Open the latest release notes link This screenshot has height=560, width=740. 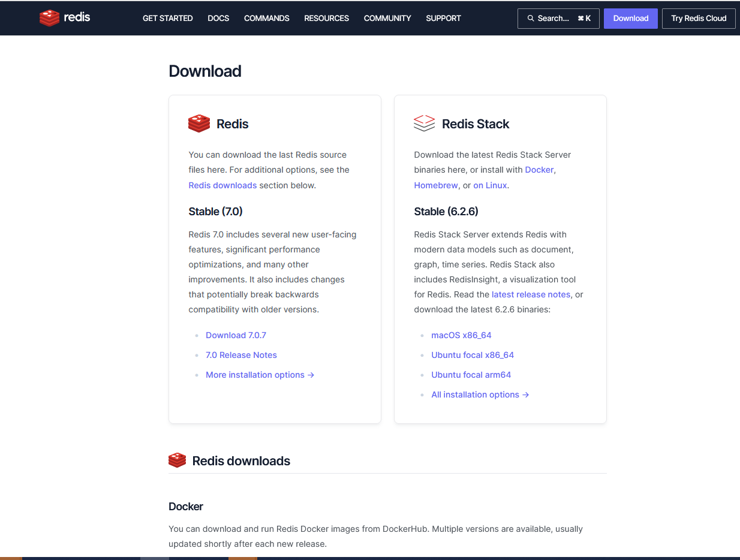(531, 294)
